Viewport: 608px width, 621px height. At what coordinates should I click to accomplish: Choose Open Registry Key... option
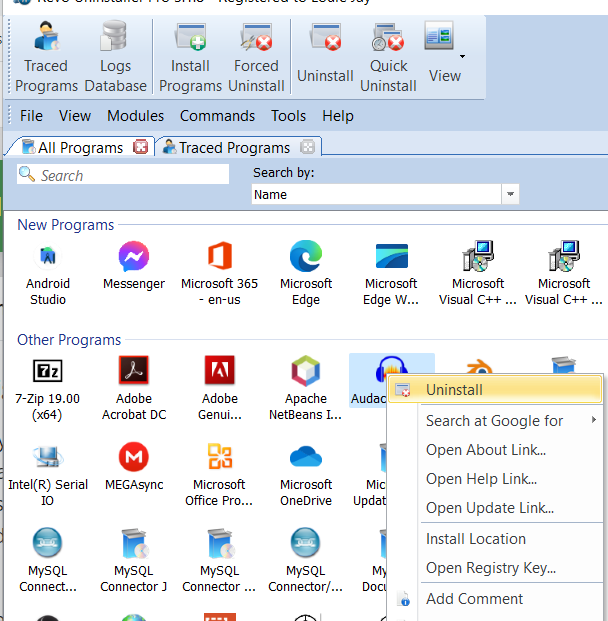tap(495, 568)
